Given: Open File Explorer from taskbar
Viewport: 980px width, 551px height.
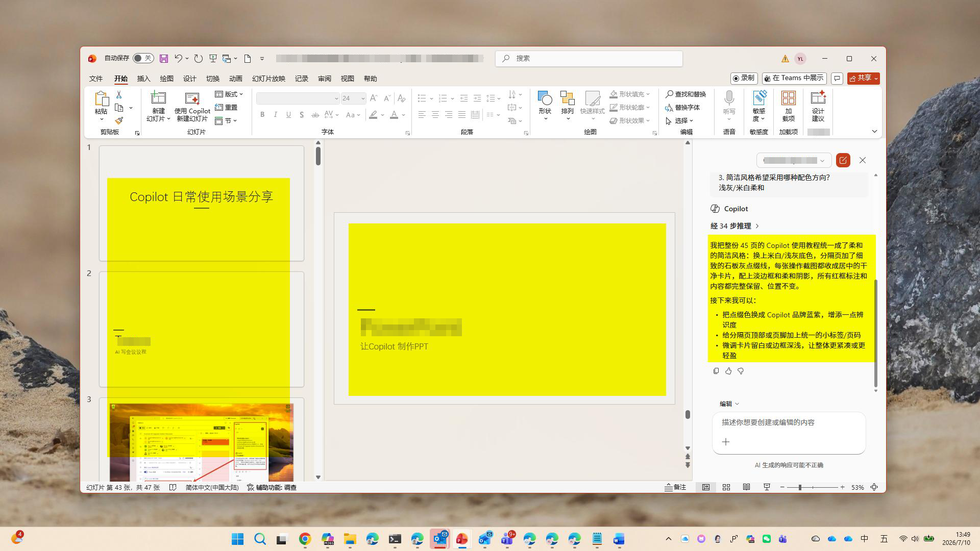Looking at the screenshot, I should [350, 539].
